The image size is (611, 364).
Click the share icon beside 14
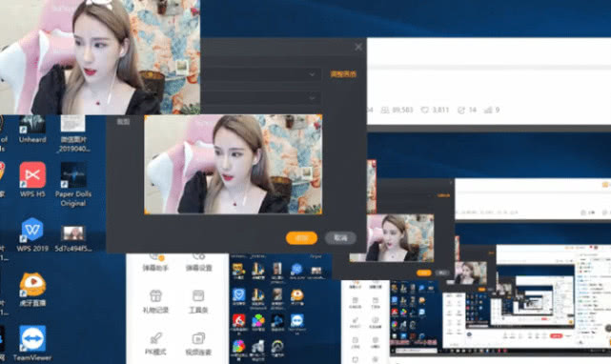(x=461, y=111)
